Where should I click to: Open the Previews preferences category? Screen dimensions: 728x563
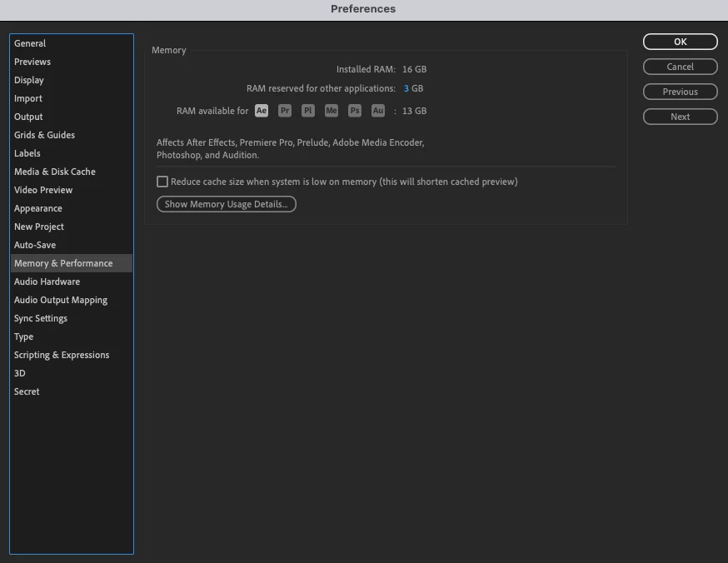(72, 62)
